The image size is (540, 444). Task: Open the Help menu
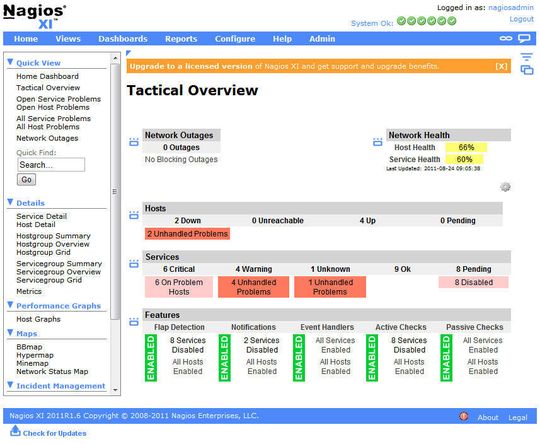pyautogui.click(x=282, y=39)
